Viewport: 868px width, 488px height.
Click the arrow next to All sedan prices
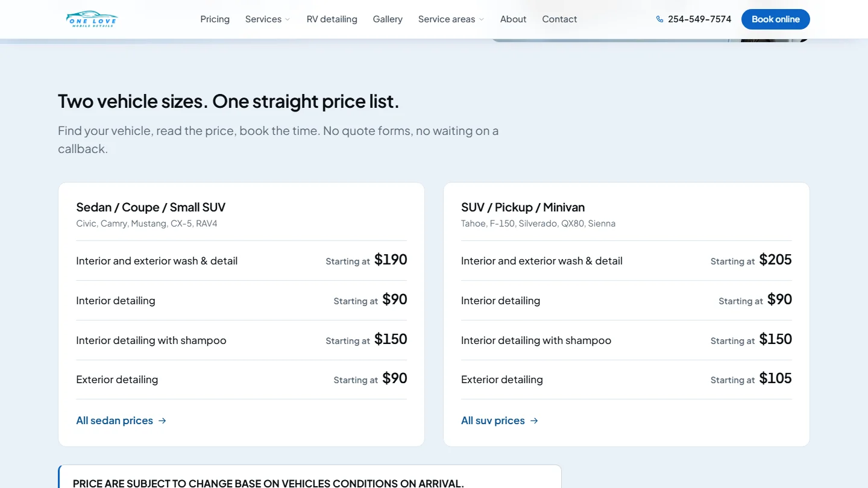[x=162, y=421]
